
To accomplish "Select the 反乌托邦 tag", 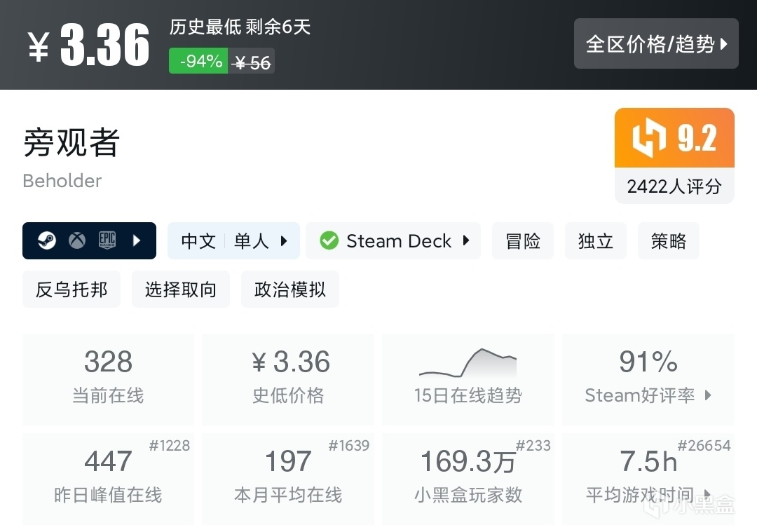I will (x=71, y=289).
